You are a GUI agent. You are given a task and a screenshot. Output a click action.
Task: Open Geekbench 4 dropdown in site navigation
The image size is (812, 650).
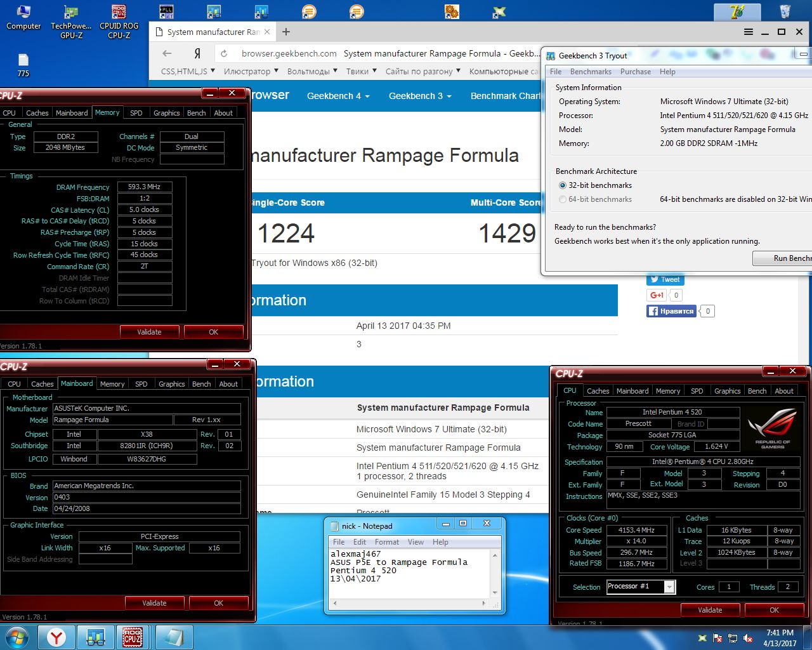coord(338,96)
